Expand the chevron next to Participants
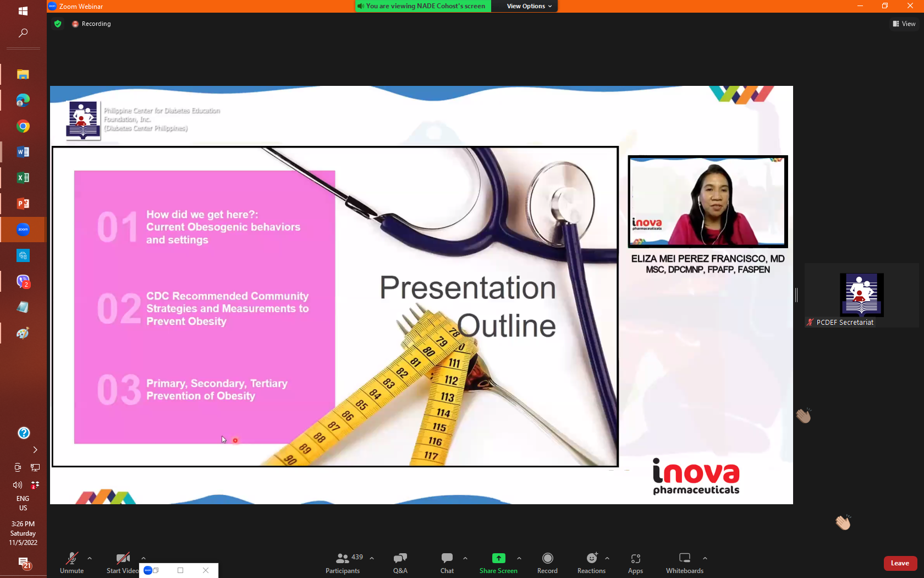The height and width of the screenshot is (578, 924). (372, 558)
